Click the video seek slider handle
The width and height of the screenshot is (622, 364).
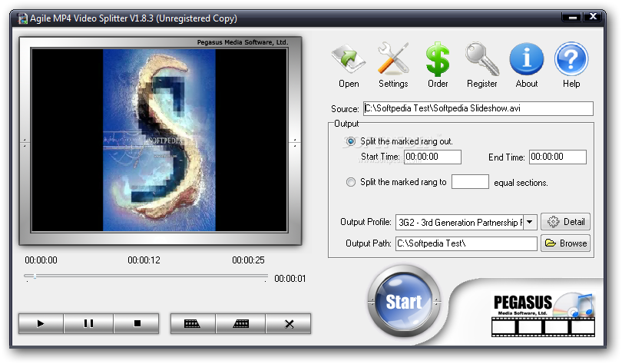(x=35, y=276)
